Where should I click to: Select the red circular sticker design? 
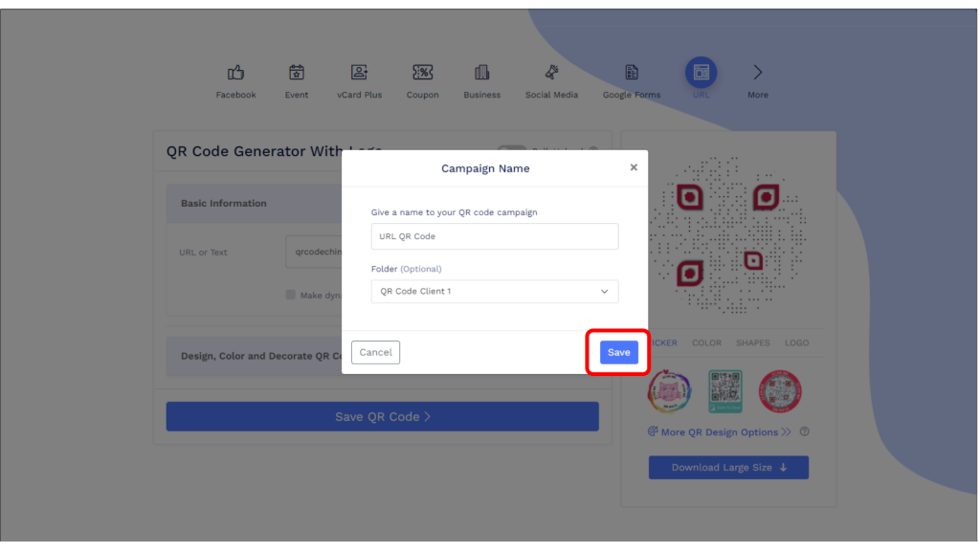click(780, 391)
